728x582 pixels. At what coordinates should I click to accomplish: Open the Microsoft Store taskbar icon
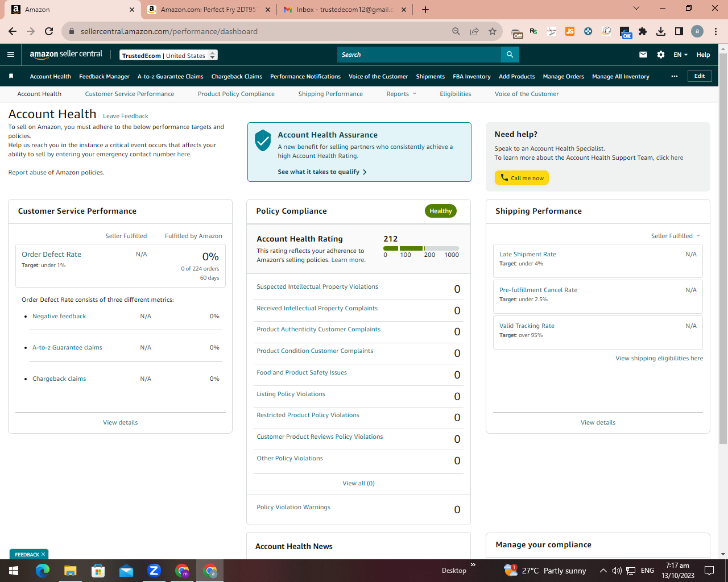[98, 571]
